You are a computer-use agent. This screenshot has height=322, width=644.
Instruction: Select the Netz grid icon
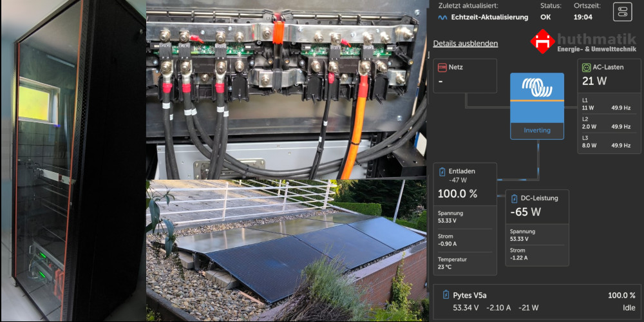(442, 67)
